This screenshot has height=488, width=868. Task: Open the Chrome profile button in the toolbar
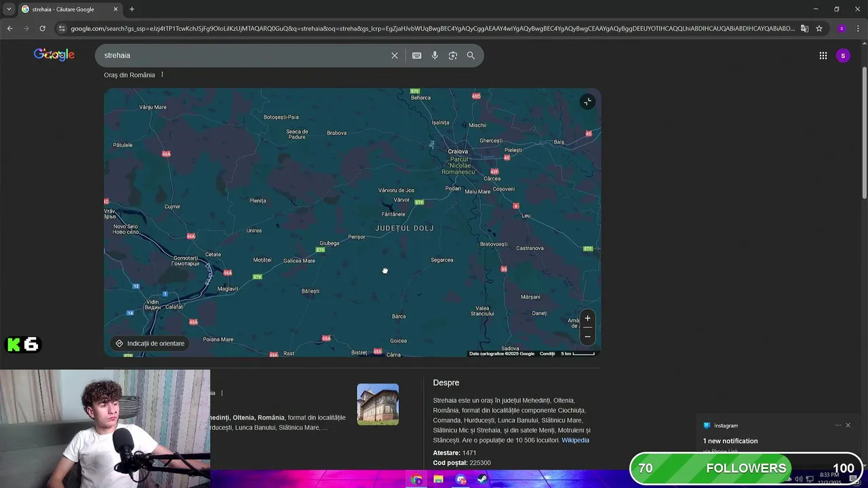point(842,28)
